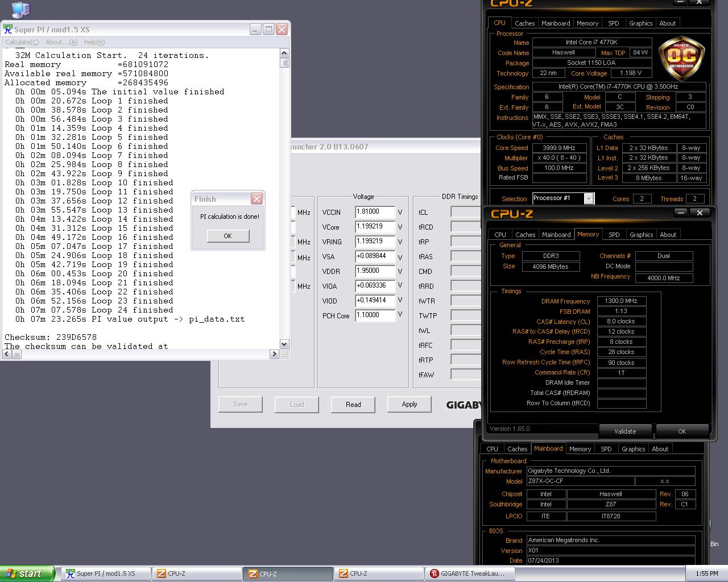Click the mainboard model "Z87X-OC-CF"
This screenshot has width=728, height=582.
pyautogui.click(x=579, y=481)
